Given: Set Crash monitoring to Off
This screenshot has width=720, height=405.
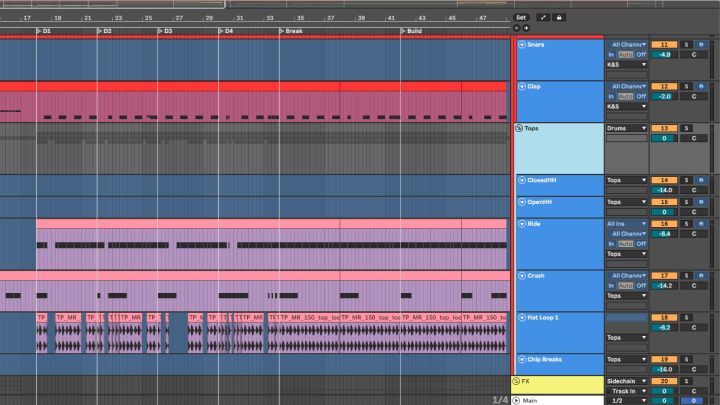Looking at the screenshot, I should (641, 286).
